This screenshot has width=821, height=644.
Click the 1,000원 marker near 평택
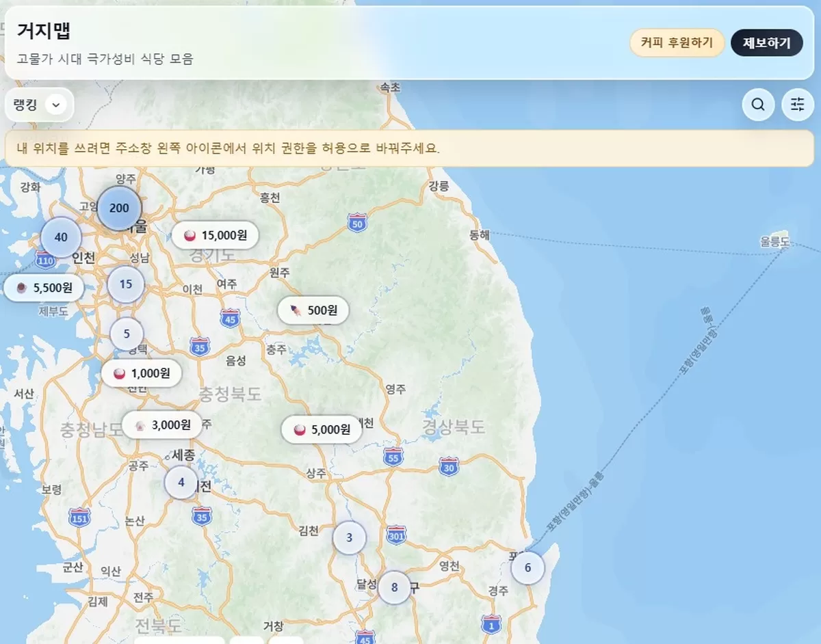click(143, 373)
